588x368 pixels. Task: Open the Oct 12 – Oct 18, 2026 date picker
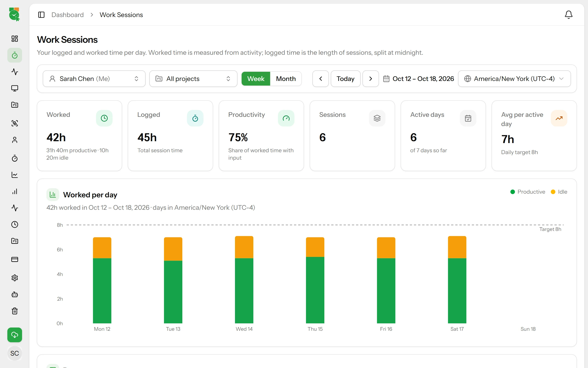tap(418, 79)
